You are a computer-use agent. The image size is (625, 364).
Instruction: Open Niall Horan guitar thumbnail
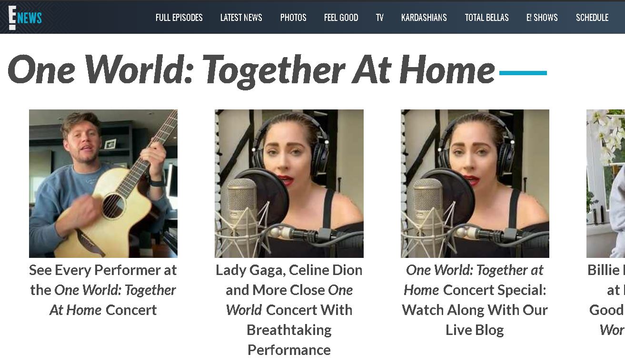pos(103,184)
